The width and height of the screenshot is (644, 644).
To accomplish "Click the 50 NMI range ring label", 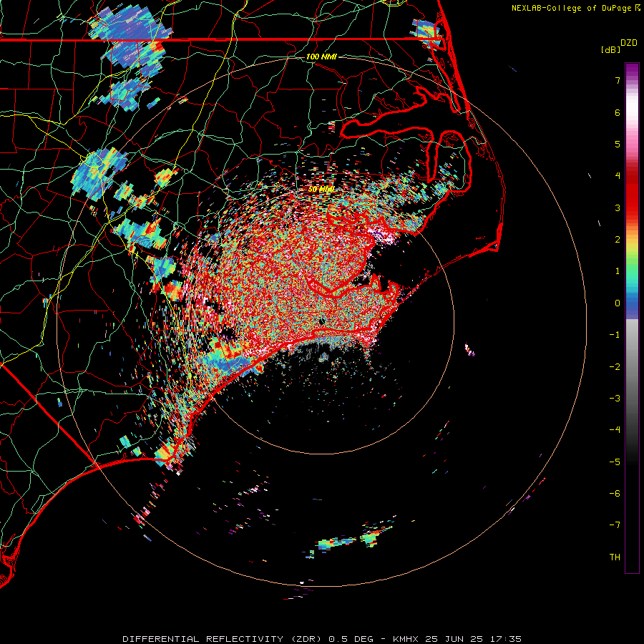I will pyautogui.click(x=321, y=190).
